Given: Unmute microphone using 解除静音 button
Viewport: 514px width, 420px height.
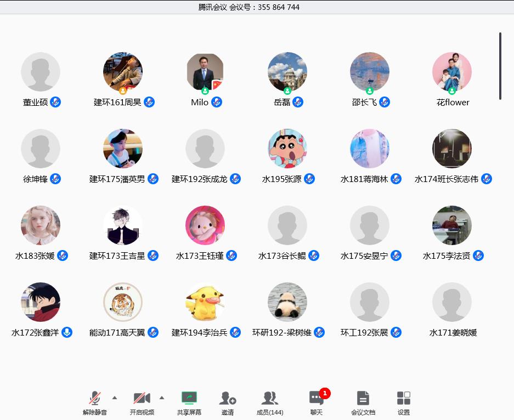Looking at the screenshot, I should [x=95, y=399].
